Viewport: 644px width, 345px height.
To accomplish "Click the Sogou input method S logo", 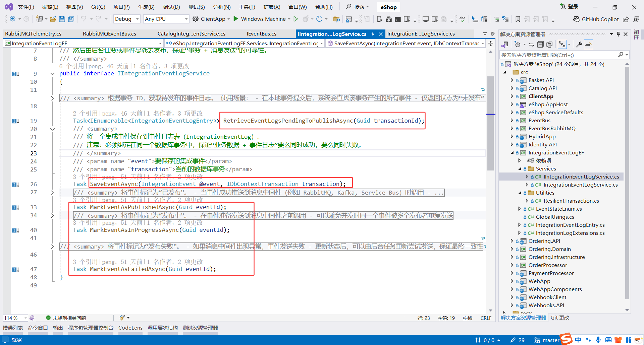I will click(566, 339).
